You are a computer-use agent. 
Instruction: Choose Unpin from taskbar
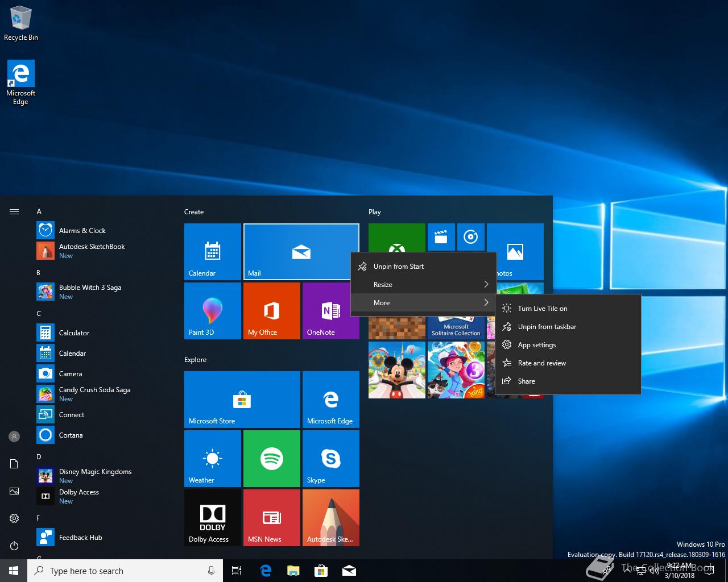[568, 327]
